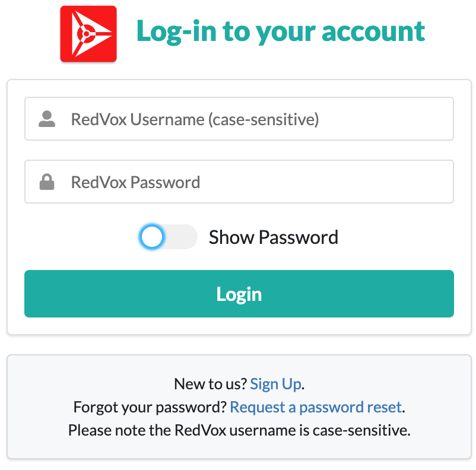Image resolution: width=476 pixels, height=470 pixels.
Task: Click the case-sensitive username note sentence
Action: (x=239, y=430)
